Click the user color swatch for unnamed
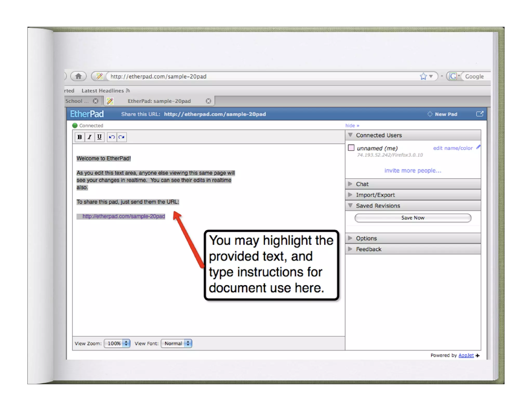Viewport: 532px width, 411px height. [351, 148]
